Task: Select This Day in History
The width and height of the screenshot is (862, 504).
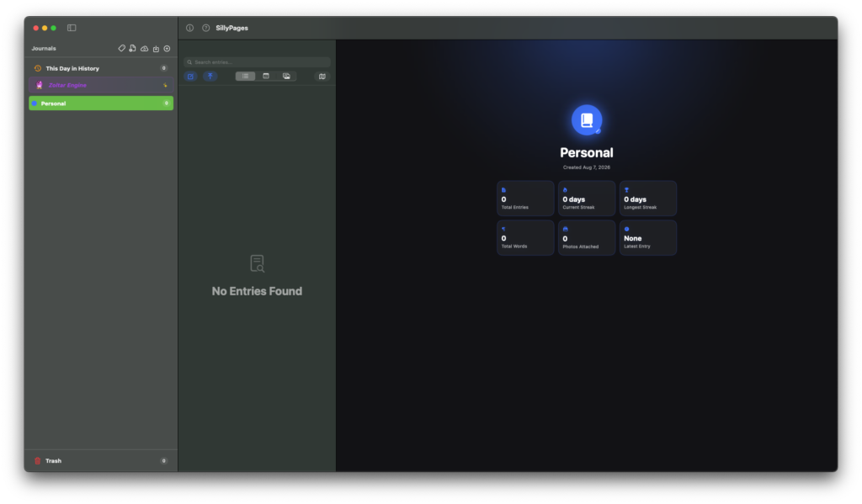Action: click(101, 68)
